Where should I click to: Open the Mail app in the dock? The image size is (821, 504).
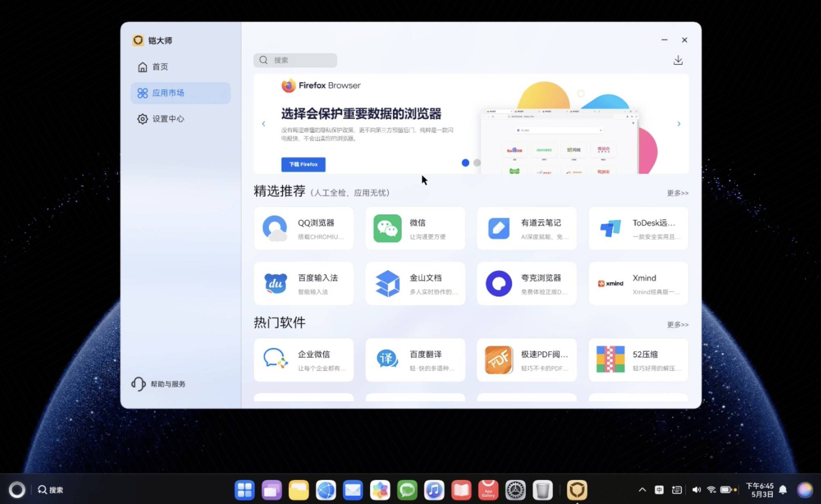click(353, 490)
